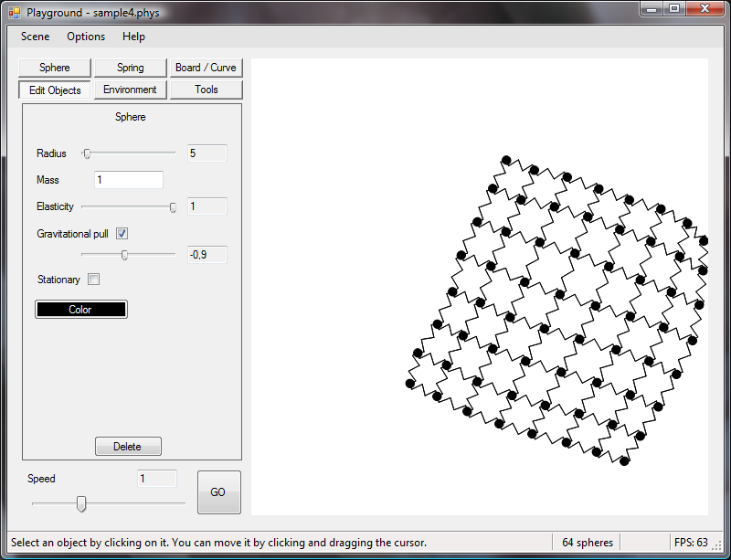Click the '64 spheres' status bar entry

(x=588, y=543)
